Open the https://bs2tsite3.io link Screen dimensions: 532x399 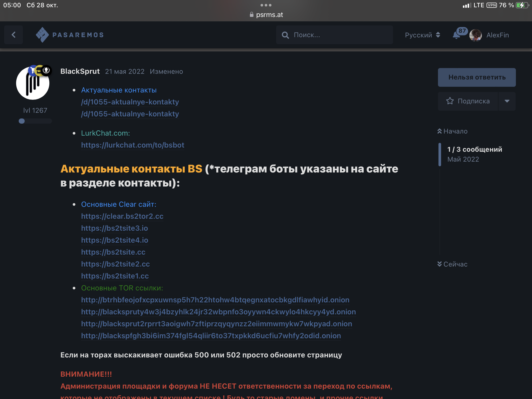pyautogui.click(x=114, y=228)
